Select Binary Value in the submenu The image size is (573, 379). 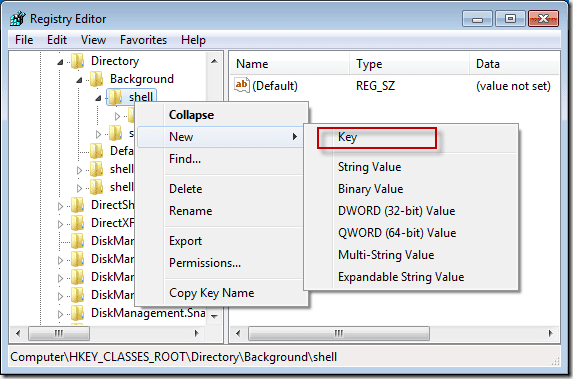point(411,189)
